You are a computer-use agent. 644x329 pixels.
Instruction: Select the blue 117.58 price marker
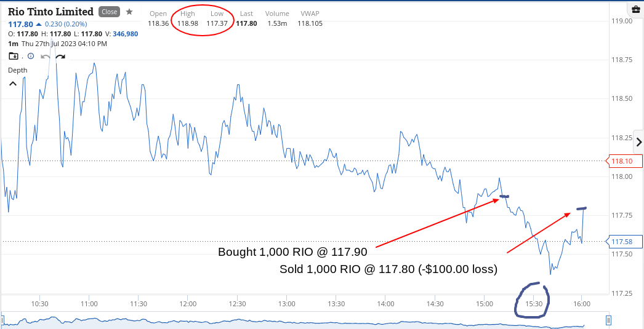click(x=625, y=242)
